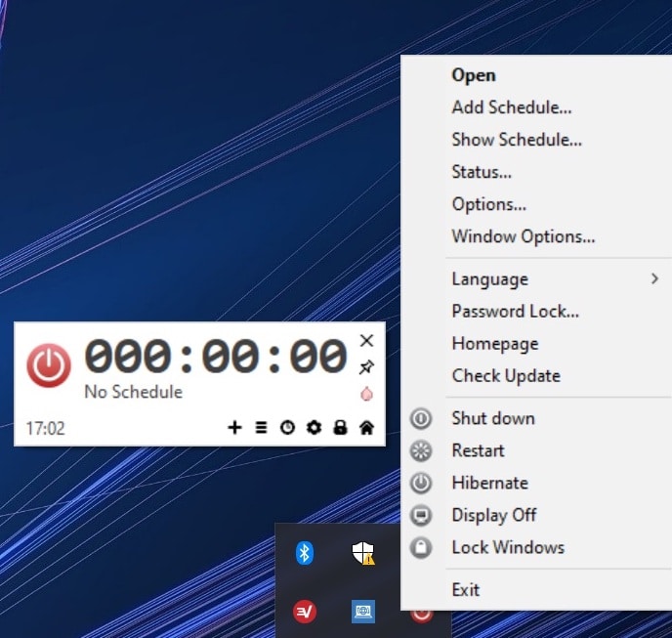Choose Hibernate from the menu
The image size is (672, 638).
pyautogui.click(x=489, y=483)
